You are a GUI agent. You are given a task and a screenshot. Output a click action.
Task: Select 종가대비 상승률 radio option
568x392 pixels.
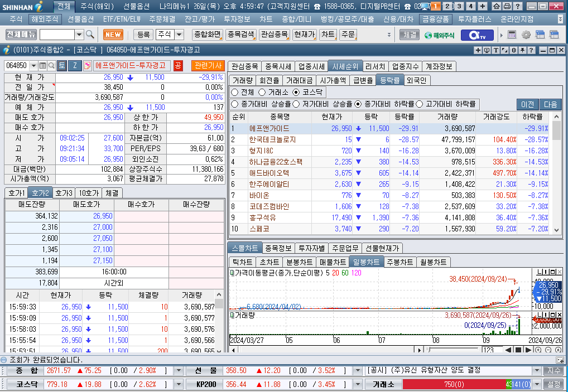coord(235,104)
